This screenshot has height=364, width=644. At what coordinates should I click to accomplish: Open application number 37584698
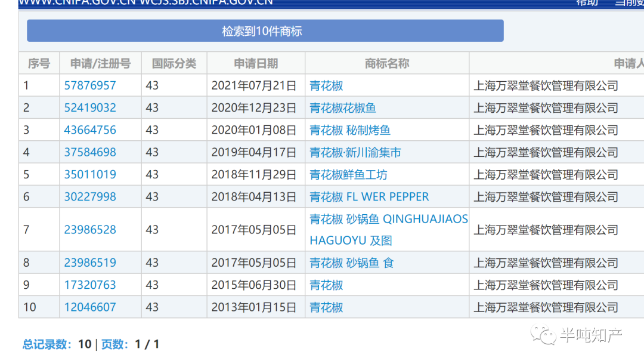point(90,153)
